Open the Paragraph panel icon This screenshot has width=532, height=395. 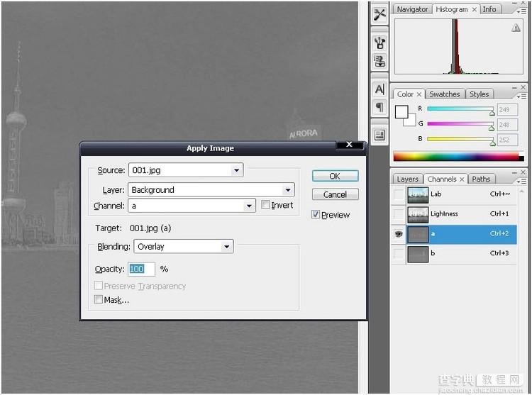point(379,108)
